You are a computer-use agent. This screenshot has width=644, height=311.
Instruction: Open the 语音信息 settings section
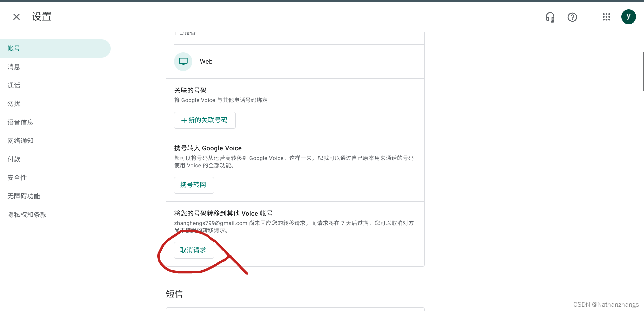tap(55, 122)
